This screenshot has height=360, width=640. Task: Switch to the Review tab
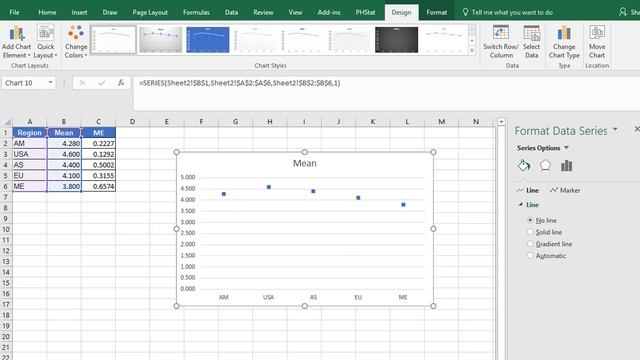(x=263, y=12)
